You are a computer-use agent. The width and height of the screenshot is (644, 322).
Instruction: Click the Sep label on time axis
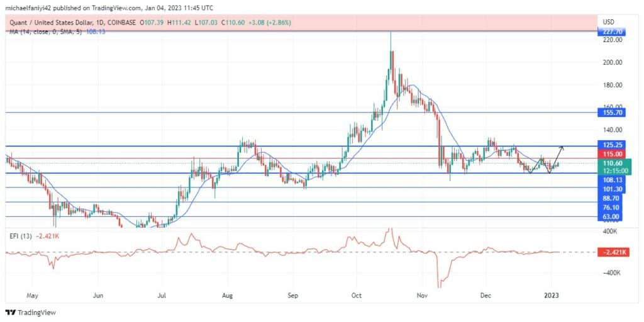292,295
